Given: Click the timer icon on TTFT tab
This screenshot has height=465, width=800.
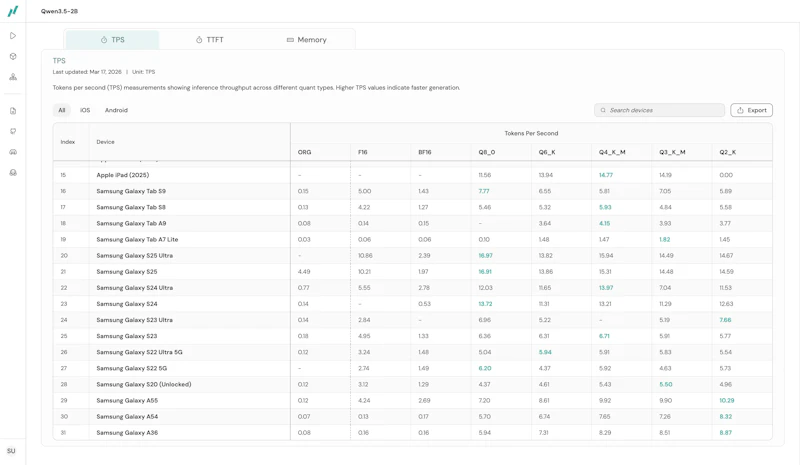Looking at the screenshot, I should [x=199, y=40].
